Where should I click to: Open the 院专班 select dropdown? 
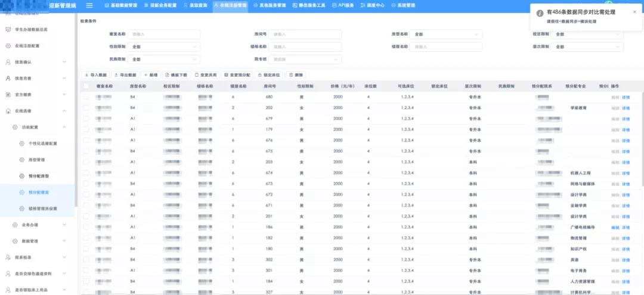point(305,60)
